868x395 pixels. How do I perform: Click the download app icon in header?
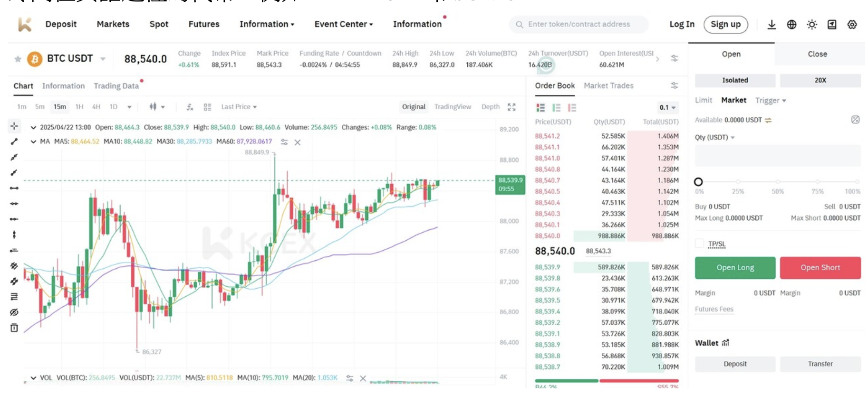pos(772,25)
